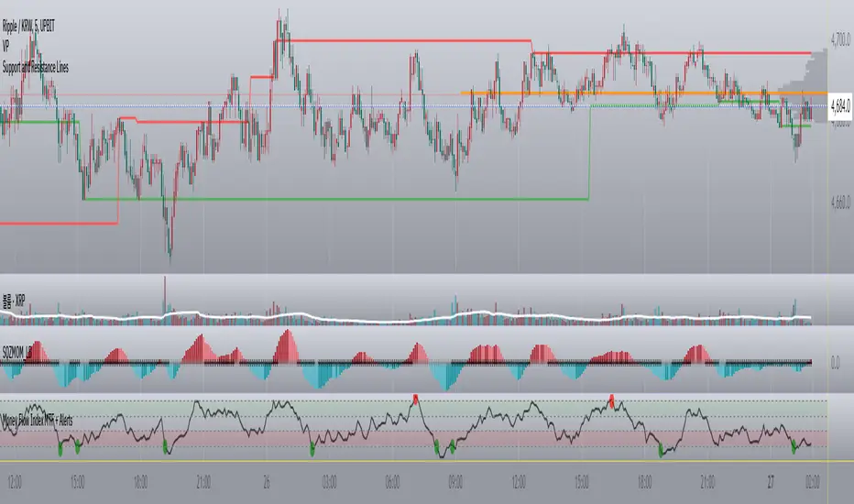Click the 27 date marker on time axis
Image resolution: width=854 pixels, height=504 pixels.
click(x=771, y=483)
